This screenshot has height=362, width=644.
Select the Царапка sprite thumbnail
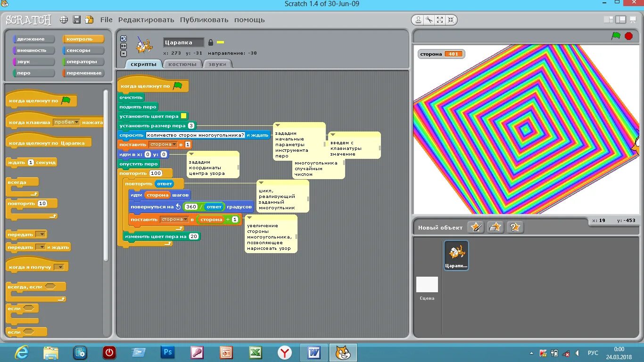456,255
